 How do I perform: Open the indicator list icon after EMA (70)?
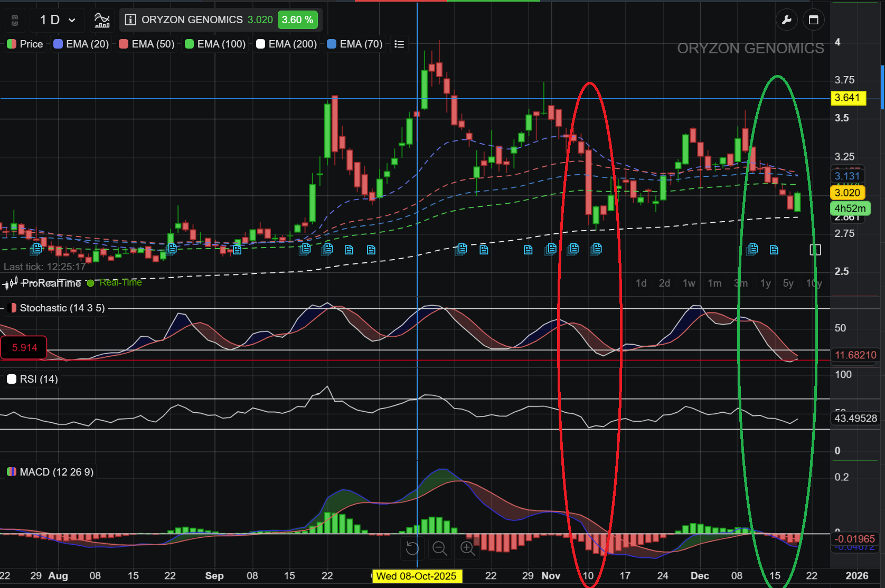point(399,44)
